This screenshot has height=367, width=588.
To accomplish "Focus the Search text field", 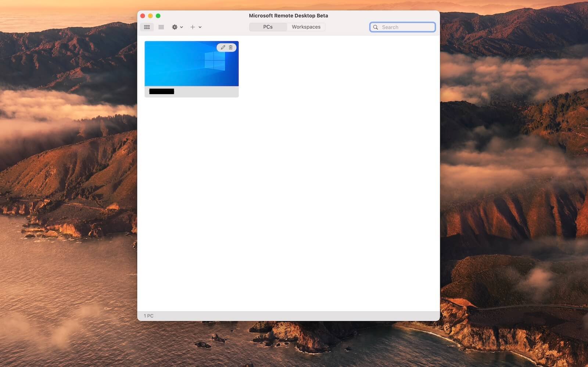I will pyautogui.click(x=406, y=27).
